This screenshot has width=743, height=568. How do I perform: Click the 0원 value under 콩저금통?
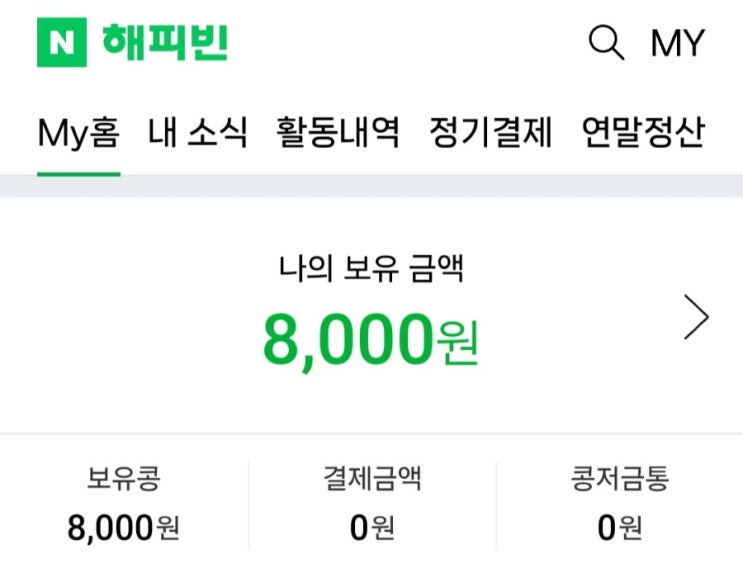(x=619, y=527)
